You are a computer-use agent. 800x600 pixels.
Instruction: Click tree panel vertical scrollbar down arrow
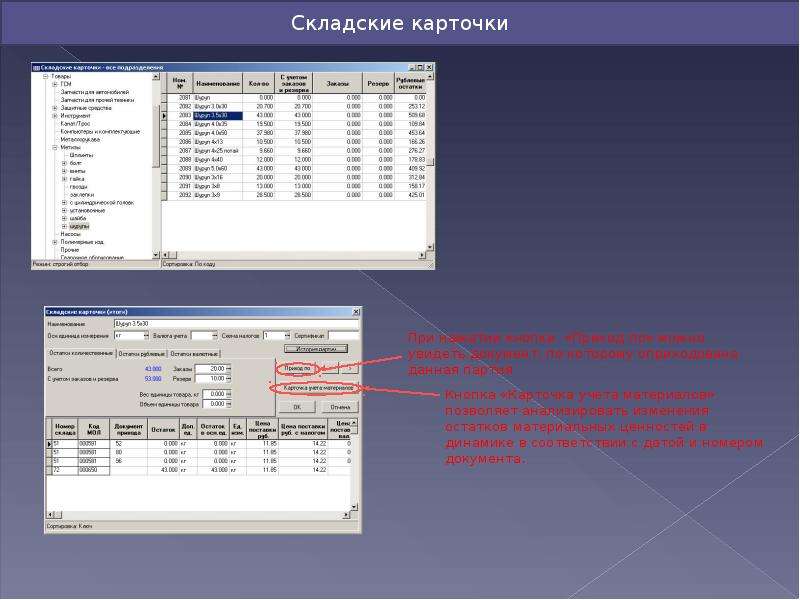tap(156, 254)
